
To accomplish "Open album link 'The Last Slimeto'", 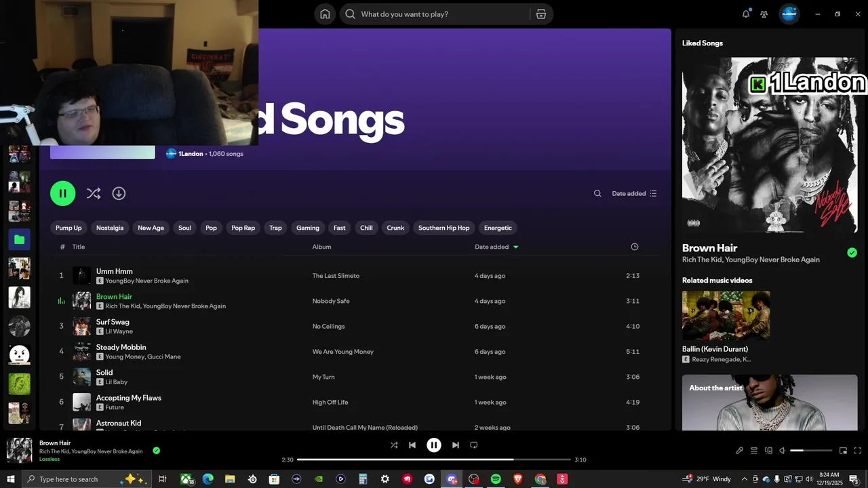I will pos(336,276).
